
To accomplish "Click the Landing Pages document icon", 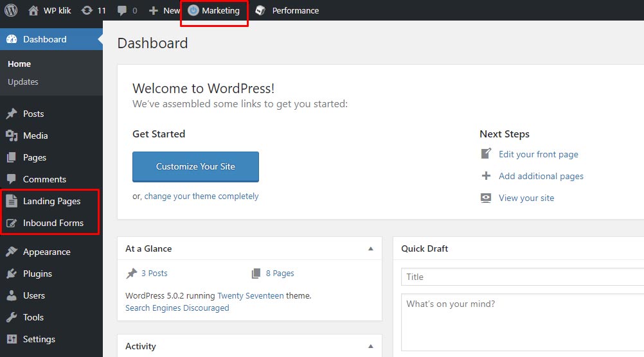I will click(12, 201).
